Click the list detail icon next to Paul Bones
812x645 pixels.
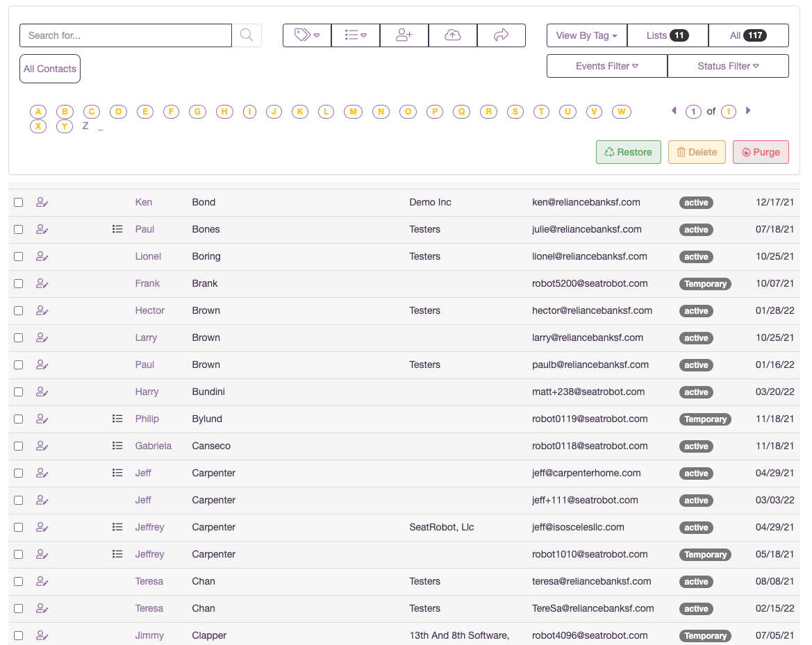pyautogui.click(x=117, y=229)
